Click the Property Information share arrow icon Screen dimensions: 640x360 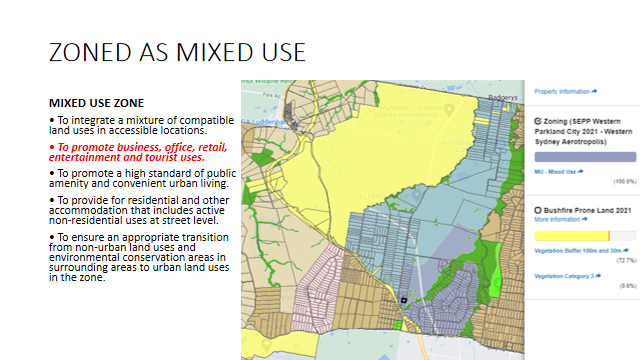pos(594,91)
